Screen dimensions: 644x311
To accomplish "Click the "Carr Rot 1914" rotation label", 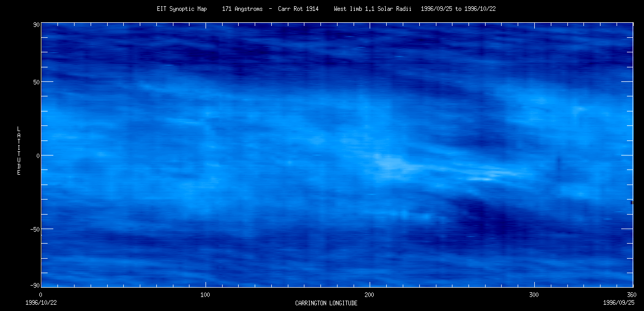I will (x=298, y=9).
